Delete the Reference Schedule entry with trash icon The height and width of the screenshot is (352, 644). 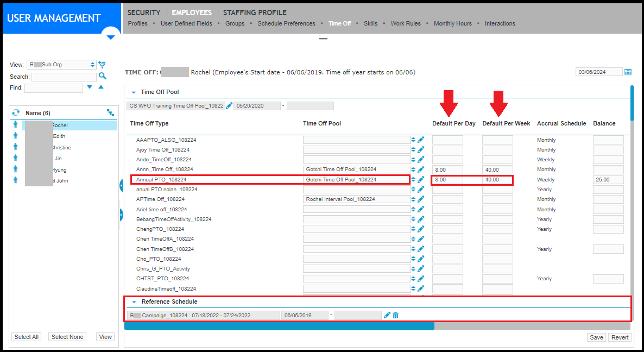395,315
